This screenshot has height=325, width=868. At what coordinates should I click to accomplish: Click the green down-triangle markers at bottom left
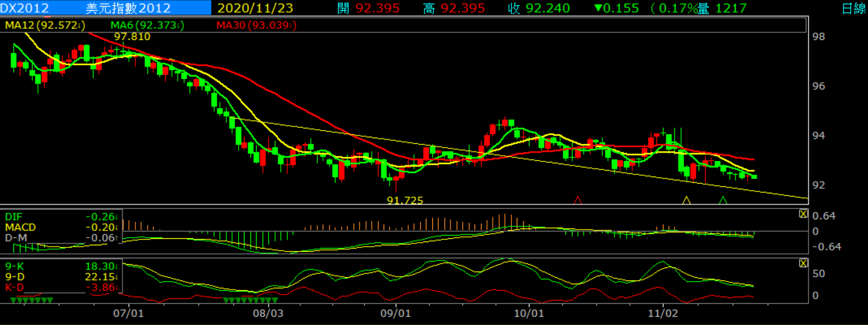pos(32,300)
